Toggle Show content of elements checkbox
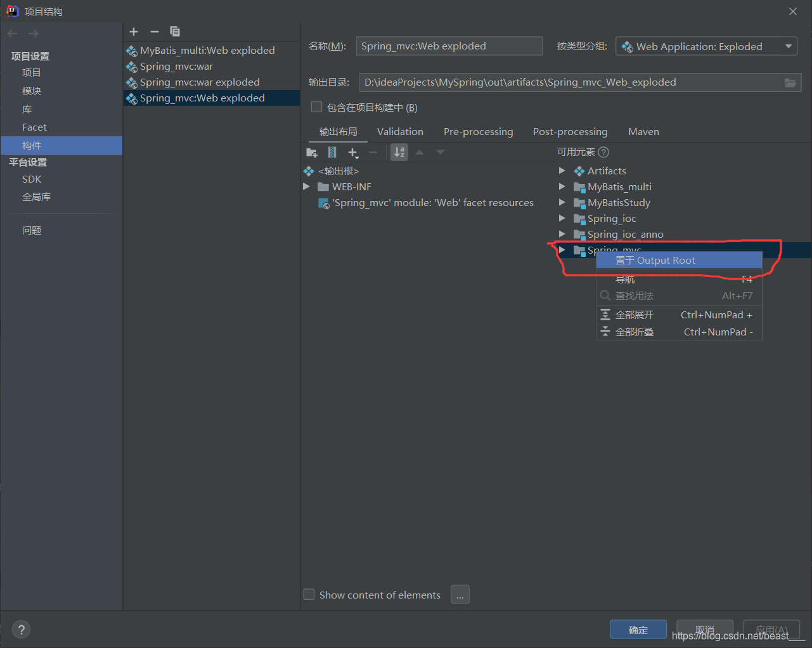 click(309, 595)
